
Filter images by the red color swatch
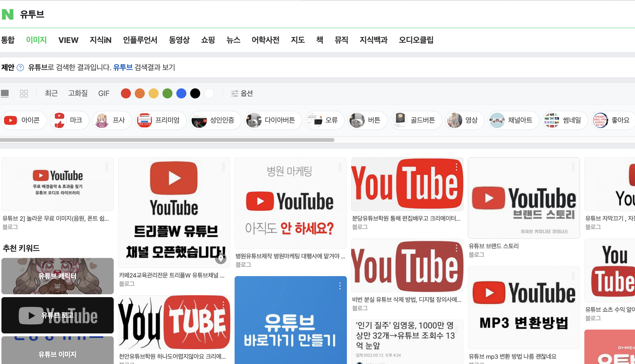pos(126,93)
